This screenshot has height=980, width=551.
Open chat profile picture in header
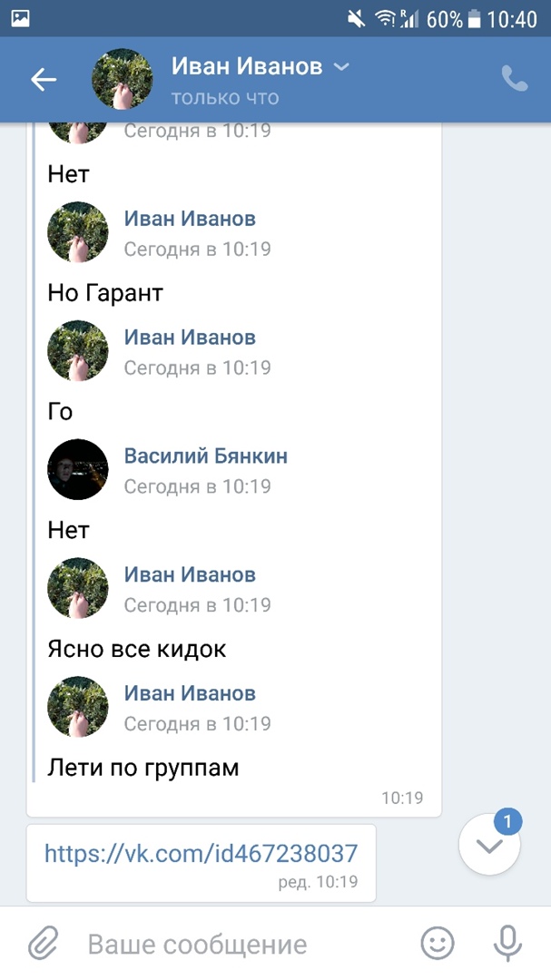123,80
